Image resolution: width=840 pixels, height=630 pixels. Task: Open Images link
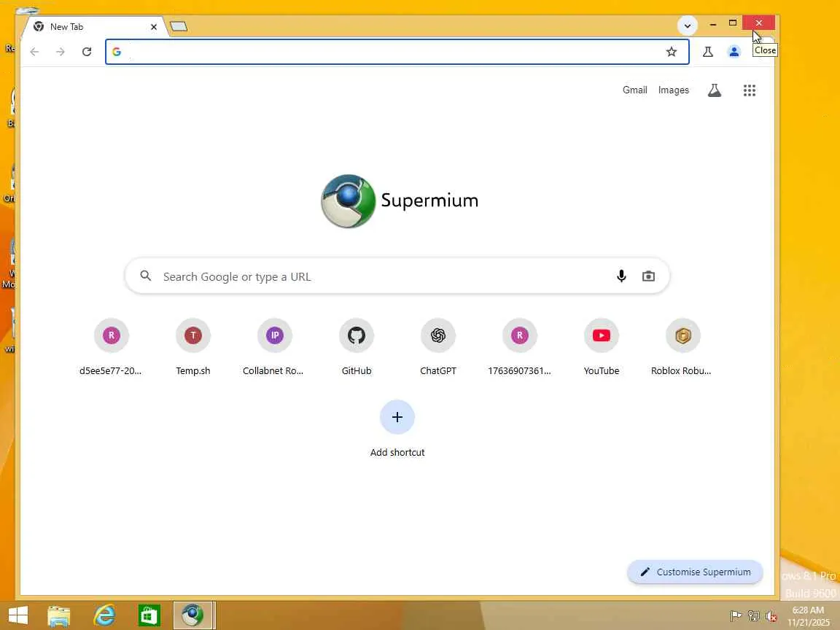[x=674, y=90]
